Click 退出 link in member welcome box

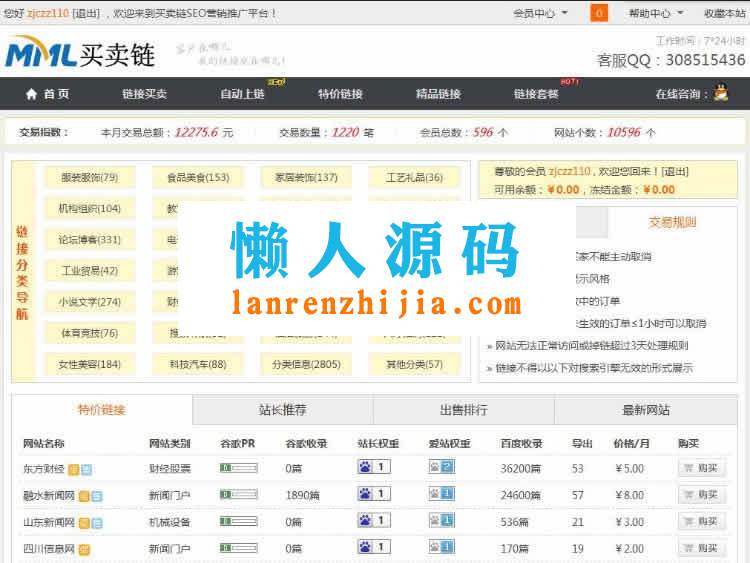point(675,172)
